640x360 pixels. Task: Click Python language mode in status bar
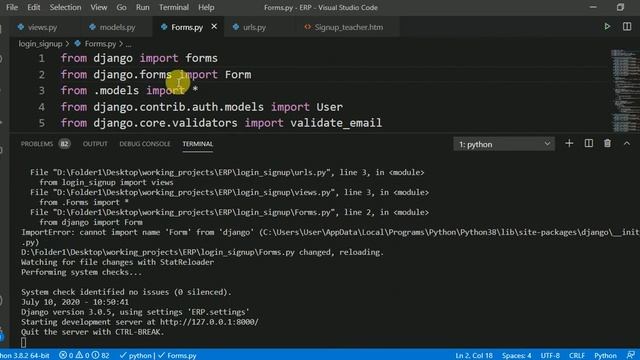tap(605, 355)
